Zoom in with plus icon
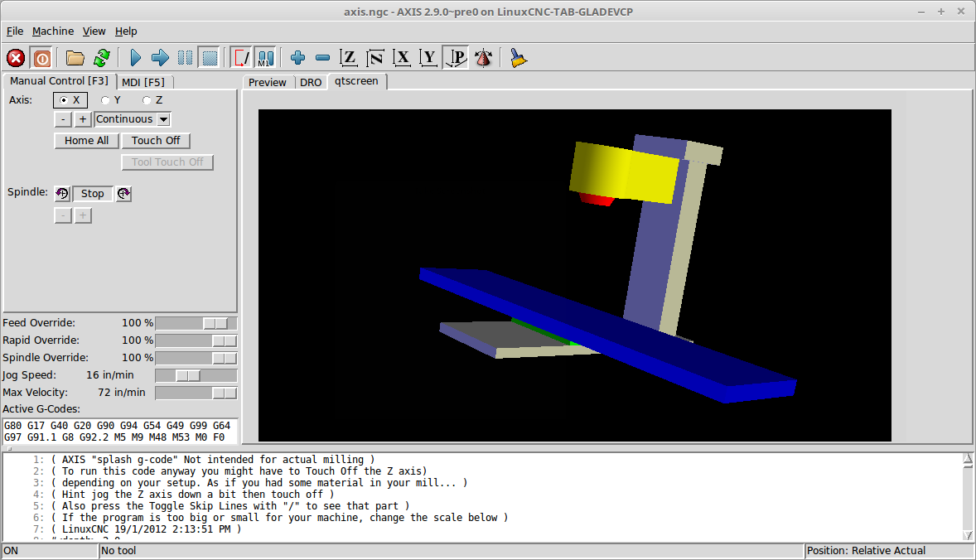 pos(297,58)
